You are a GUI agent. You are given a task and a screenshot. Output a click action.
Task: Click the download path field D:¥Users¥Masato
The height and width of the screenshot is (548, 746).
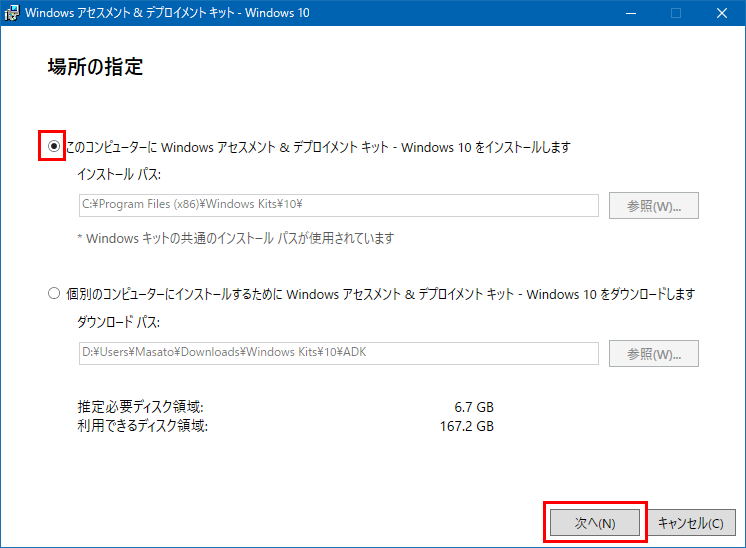tap(339, 353)
